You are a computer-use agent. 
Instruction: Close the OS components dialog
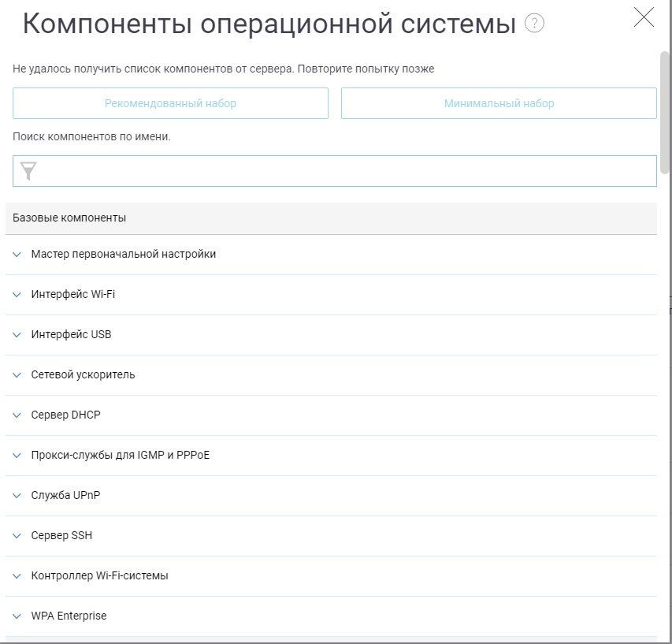(x=644, y=17)
